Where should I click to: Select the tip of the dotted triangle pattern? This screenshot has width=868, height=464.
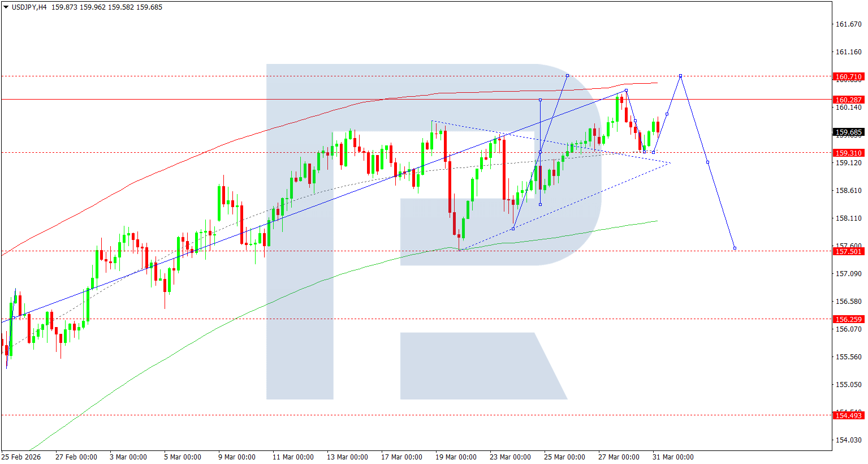tap(670, 164)
